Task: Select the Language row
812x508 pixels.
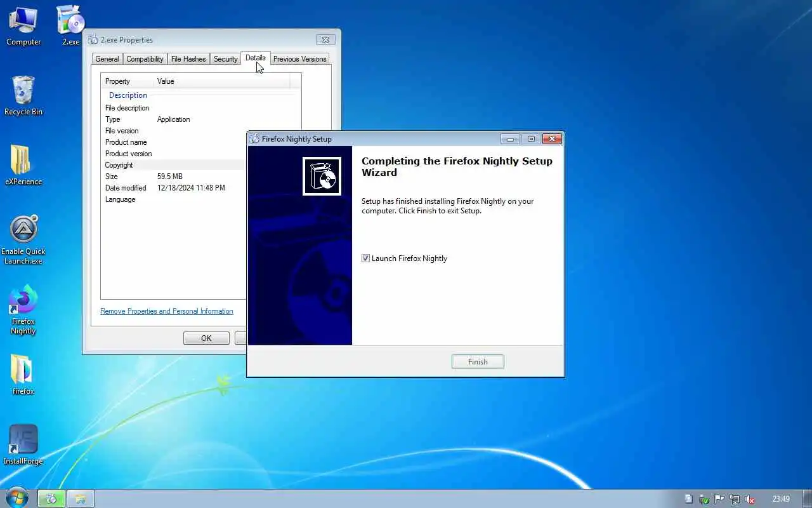Action: [x=173, y=199]
